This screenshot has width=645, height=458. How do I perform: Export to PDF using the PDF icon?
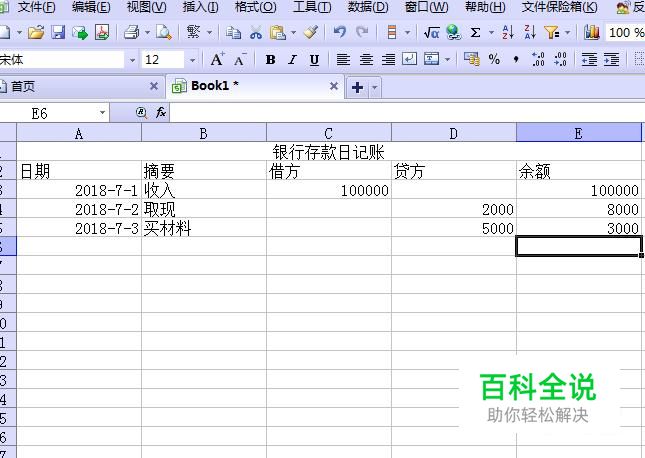102,33
